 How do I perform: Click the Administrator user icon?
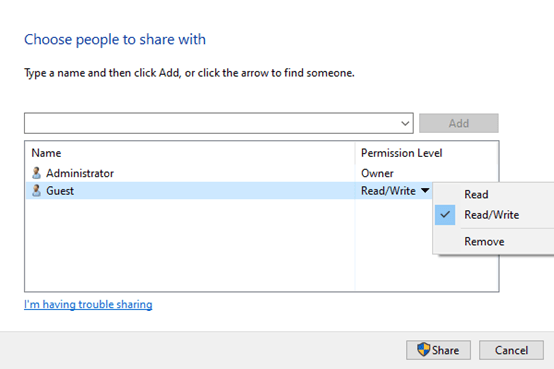[36, 173]
